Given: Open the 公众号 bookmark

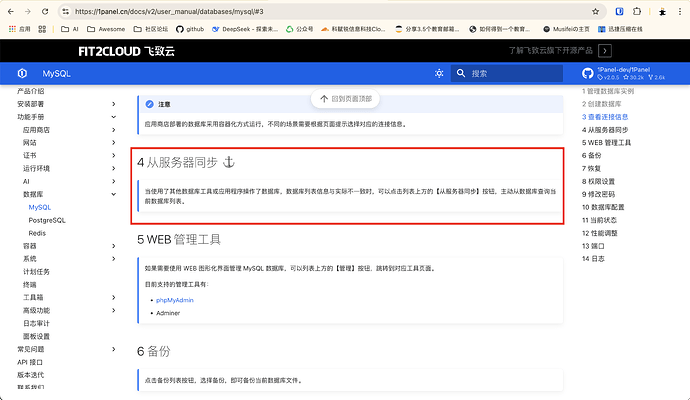Looking at the screenshot, I should (299, 29).
